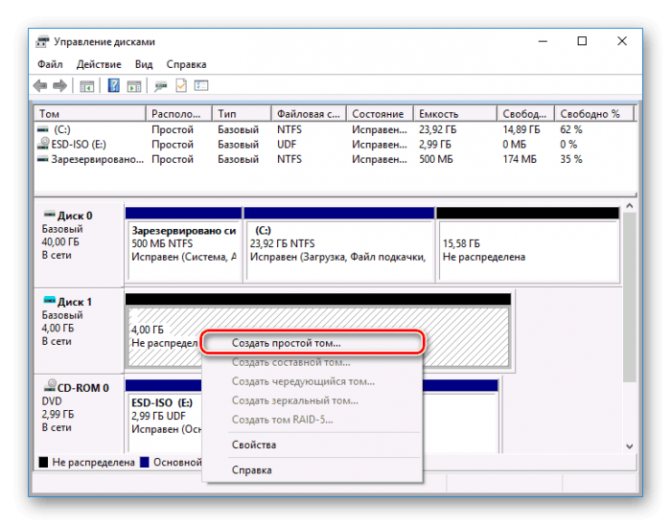Sort by the Тип column header
This screenshot has width=671, height=525.
[x=242, y=114]
